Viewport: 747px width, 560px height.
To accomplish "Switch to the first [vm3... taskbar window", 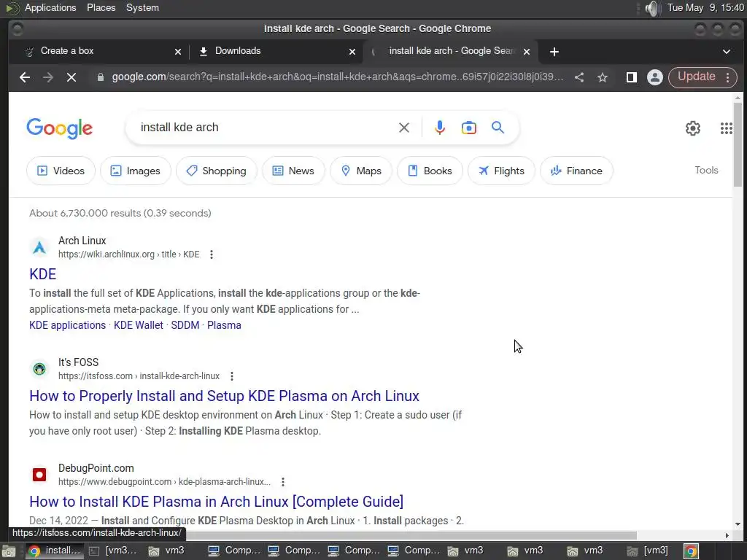I will coord(115,551).
